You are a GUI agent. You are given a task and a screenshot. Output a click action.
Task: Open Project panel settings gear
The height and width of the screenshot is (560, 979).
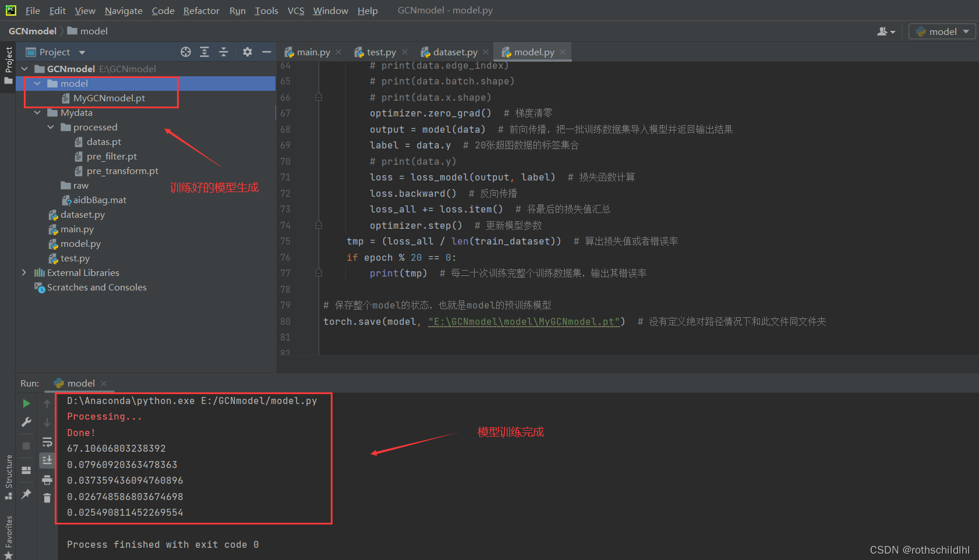(x=248, y=52)
